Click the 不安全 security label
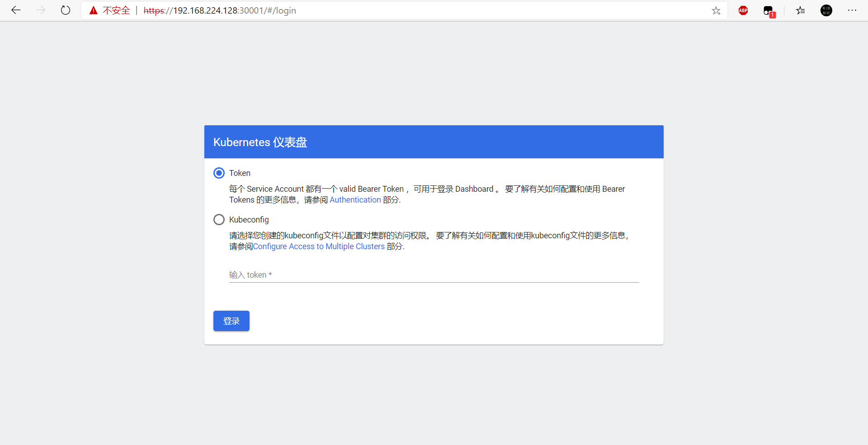 pos(116,10)
